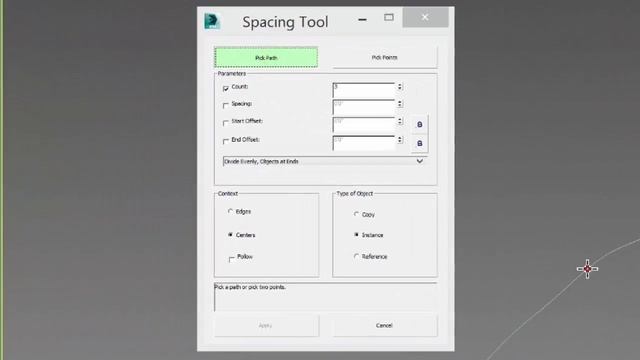Toggle the Start Offset lock icon
The height and width of the screenshot is (360, 640).
point(420,124)
